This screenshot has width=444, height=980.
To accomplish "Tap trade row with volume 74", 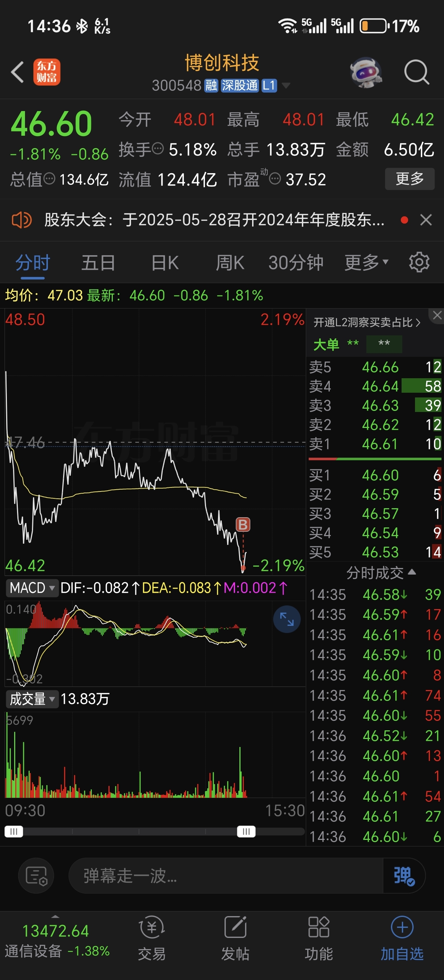I will (x=375, y=695).
